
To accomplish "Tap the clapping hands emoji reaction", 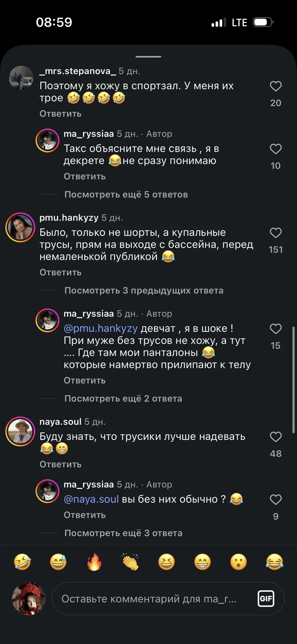I will (x=130, y=562).
